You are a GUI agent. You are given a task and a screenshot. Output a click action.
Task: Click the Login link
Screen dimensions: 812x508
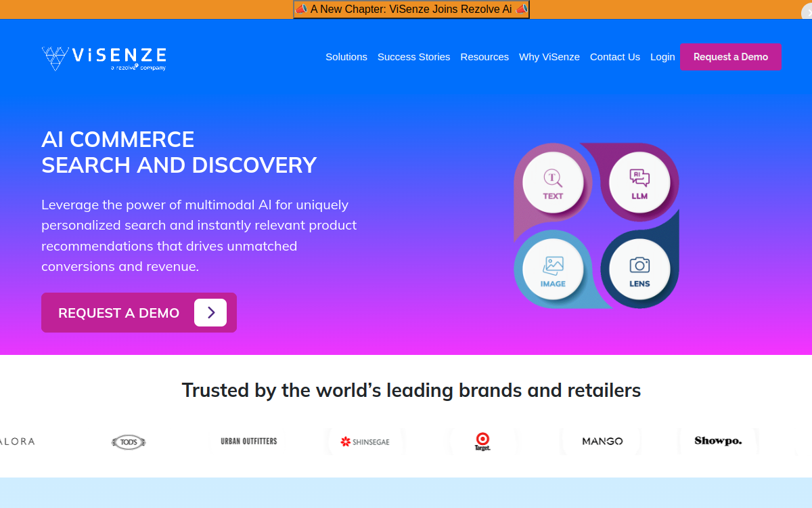[x=662, y=57]
